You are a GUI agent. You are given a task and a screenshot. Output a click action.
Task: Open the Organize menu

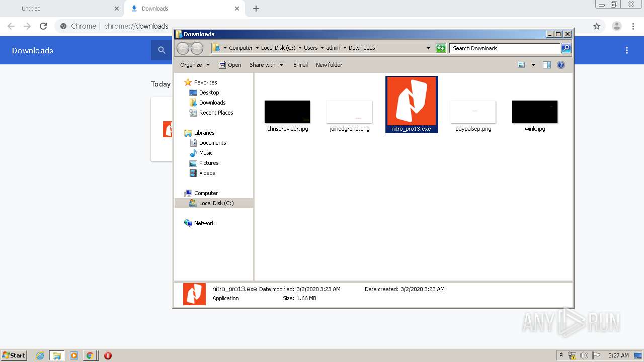coord(195,65)
